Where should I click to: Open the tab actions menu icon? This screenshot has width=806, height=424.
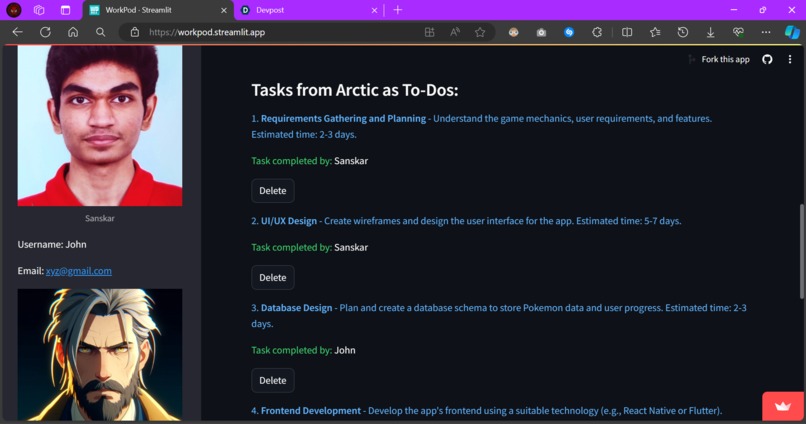(65, 10)
